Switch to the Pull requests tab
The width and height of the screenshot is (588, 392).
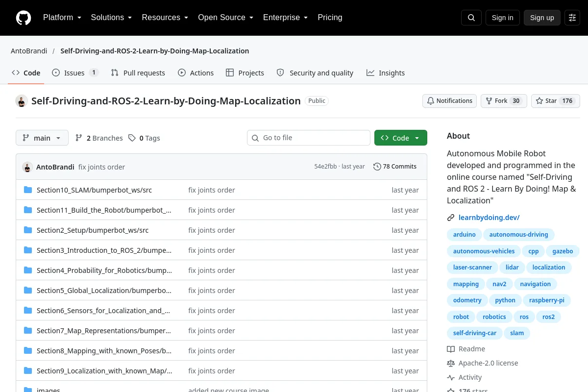(x=138, y=73)
